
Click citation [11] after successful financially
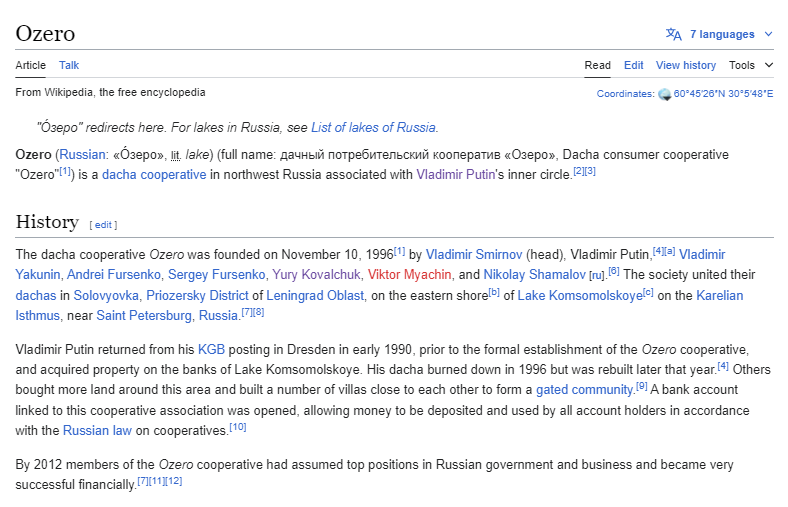tap(157, 481)
